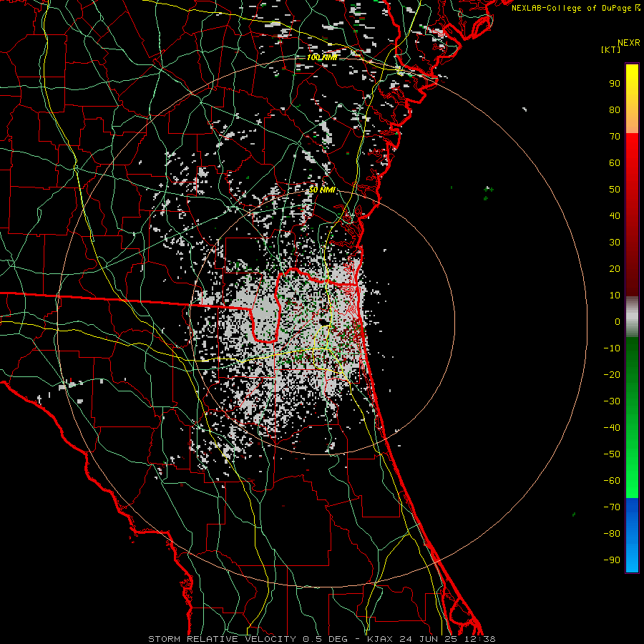The width and height of the screenshot is (644, 644).
Task: Click the yellow top segment of the color bar
Action: [x=632, y=98]
